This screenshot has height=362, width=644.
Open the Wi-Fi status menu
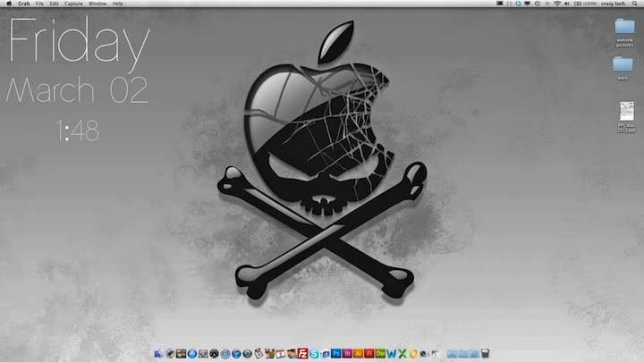[557, 4]
